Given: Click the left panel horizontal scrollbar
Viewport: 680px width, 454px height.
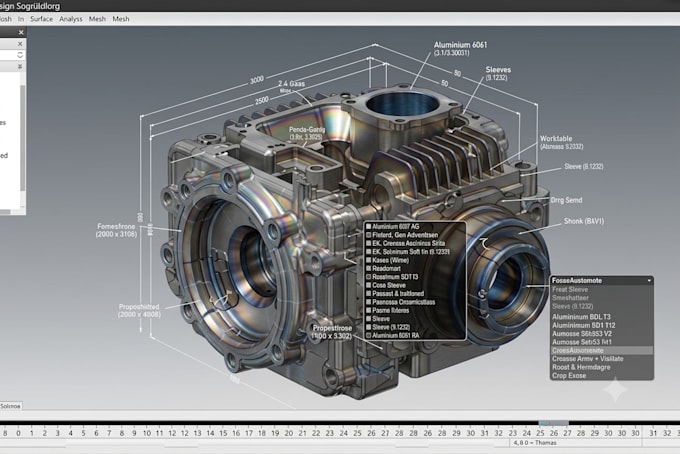Looking at the screenshot, I should pyautogui.click(x=5, y=212).
